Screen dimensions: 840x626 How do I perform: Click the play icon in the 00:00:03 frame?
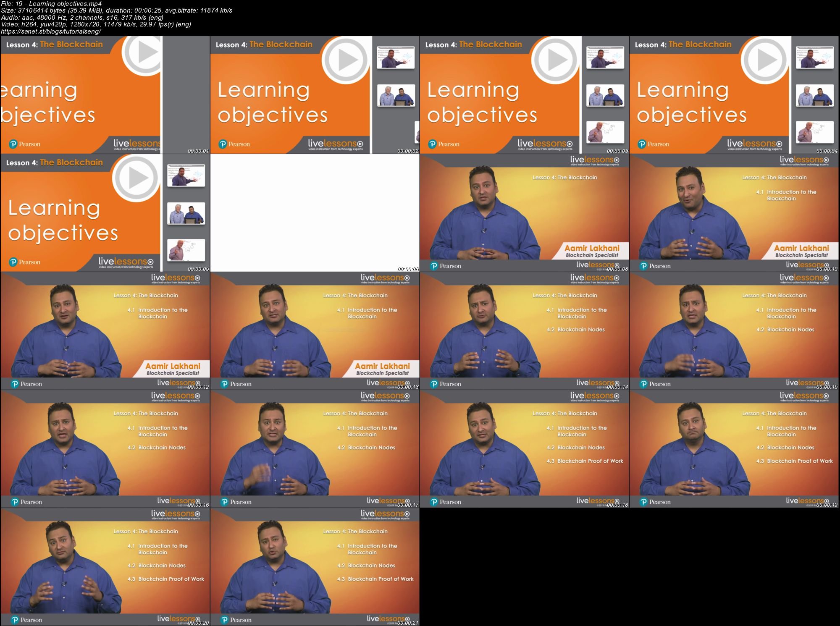click(x=556, y=60)
